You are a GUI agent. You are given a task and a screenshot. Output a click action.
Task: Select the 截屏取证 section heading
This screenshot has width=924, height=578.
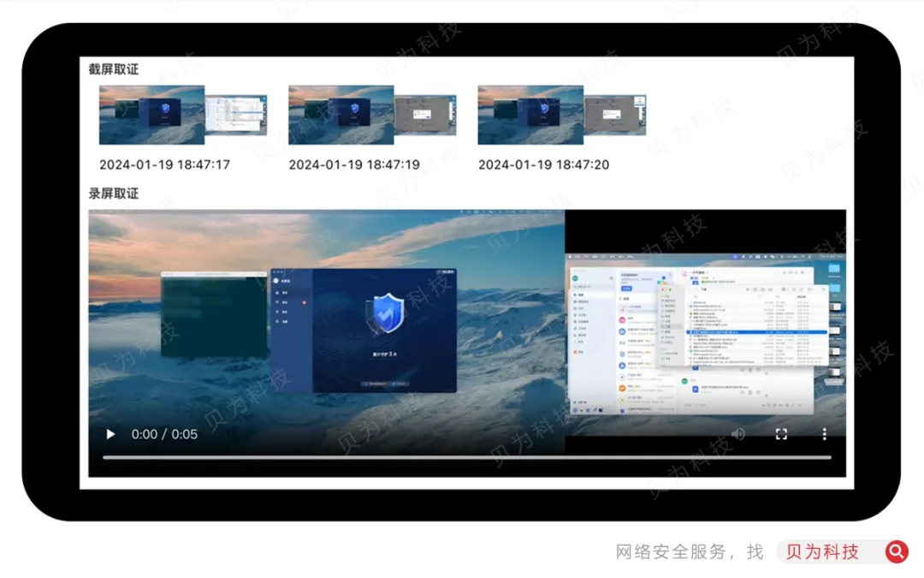(113, 69)
